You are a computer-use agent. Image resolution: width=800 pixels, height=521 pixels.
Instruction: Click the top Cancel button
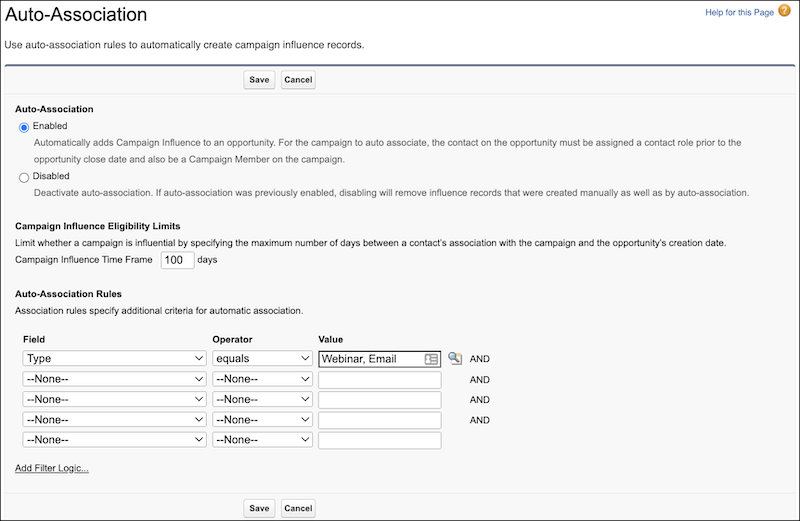[298, 80]
